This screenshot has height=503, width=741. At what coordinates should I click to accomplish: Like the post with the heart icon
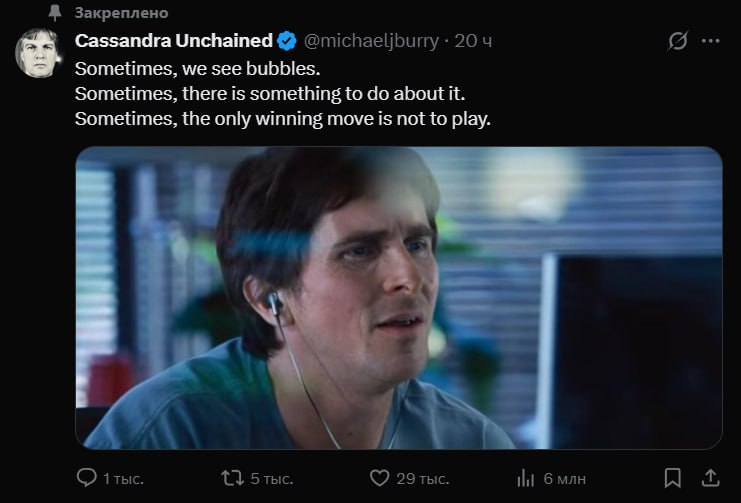(x=378, y=479)
